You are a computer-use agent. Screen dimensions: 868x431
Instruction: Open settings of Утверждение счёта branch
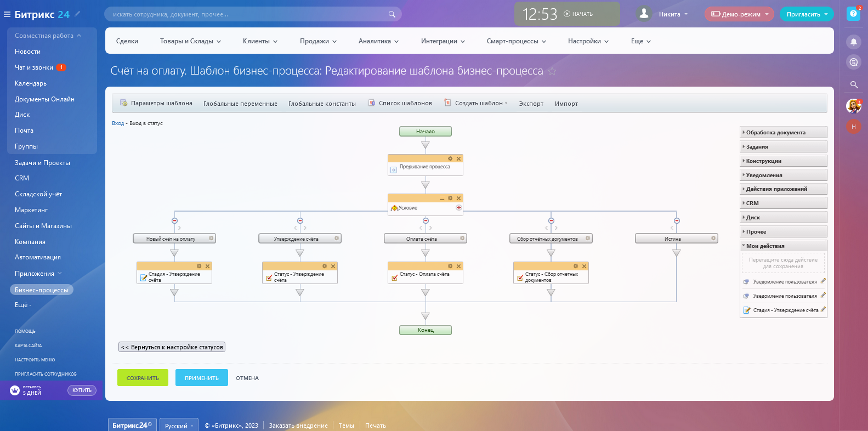337,239
